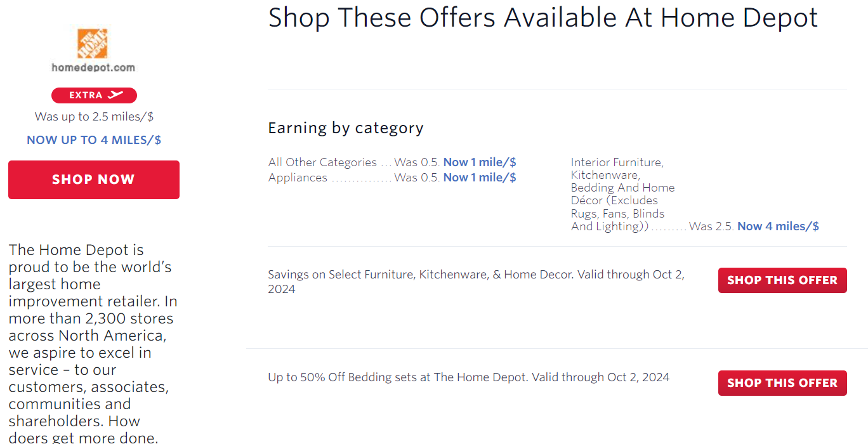868x444 pixels.
Task: Click Now 1 mile/$ beside All Other Categories
Action: 480,162
